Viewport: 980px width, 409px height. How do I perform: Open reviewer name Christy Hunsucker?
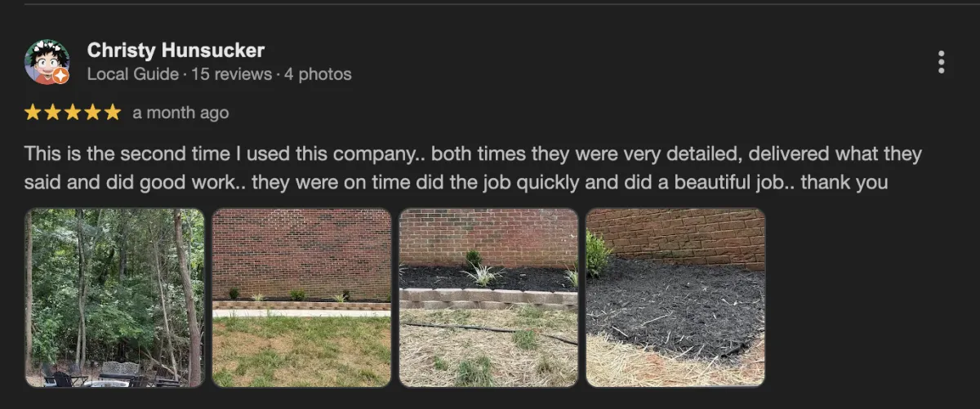click(x=176, y=51)
